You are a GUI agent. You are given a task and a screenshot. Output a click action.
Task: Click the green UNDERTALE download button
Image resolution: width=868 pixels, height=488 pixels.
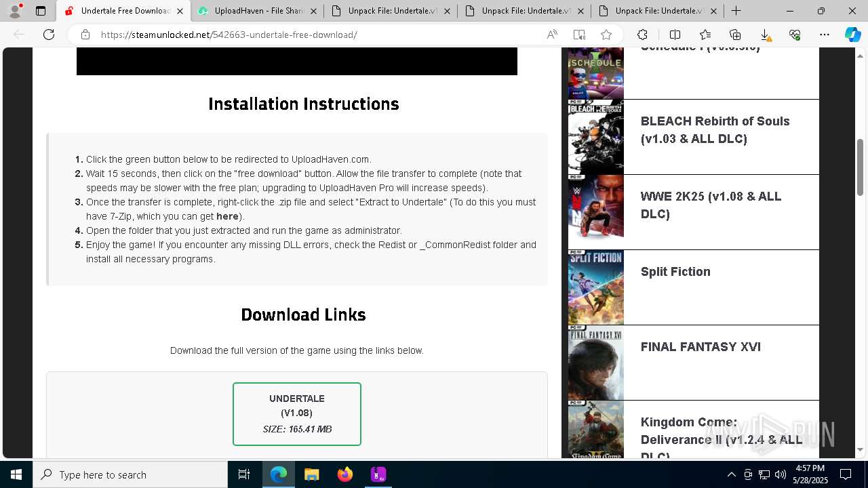pyautogui.click(x=297, y=414)
